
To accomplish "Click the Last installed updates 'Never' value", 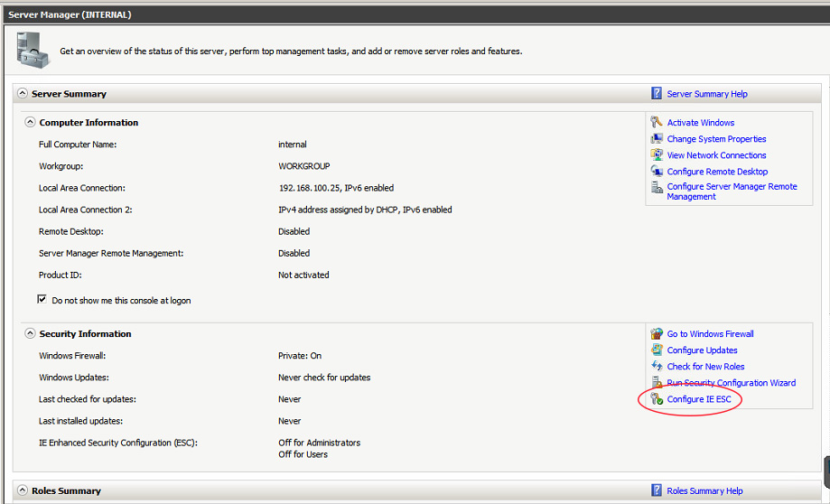I will (x=290, y=421).
